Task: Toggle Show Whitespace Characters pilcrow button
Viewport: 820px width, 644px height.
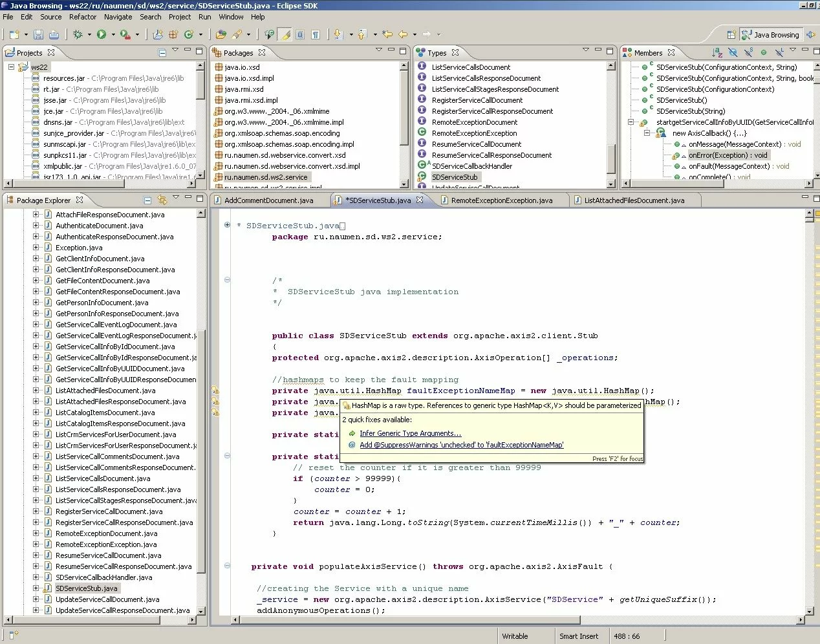Action: pyautogui.click(x=316, y=34)
